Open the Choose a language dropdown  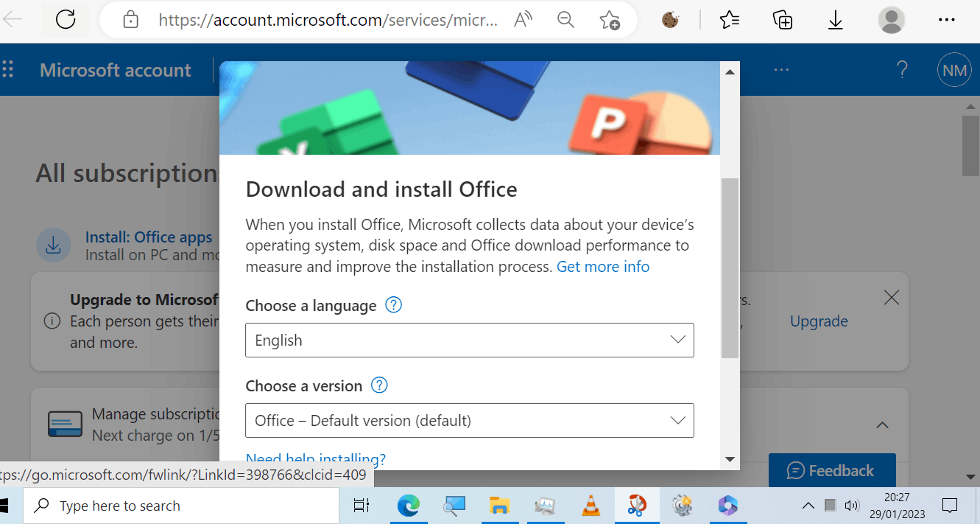[x=470, y=340]
